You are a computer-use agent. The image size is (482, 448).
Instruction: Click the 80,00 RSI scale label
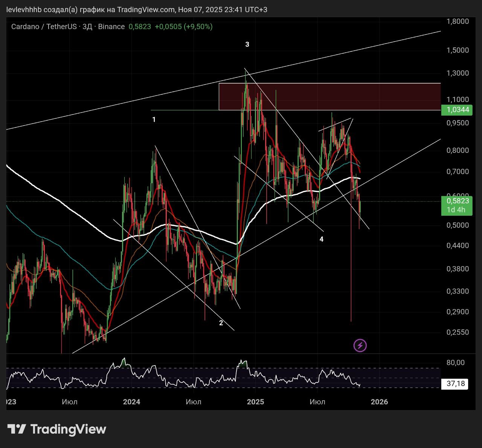455,363
